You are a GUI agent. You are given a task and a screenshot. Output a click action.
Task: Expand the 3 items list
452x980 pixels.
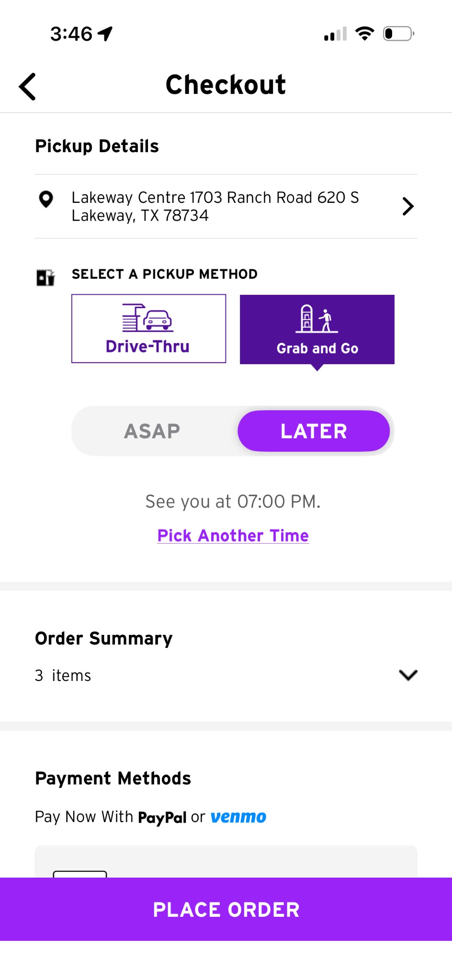point(63,676)
